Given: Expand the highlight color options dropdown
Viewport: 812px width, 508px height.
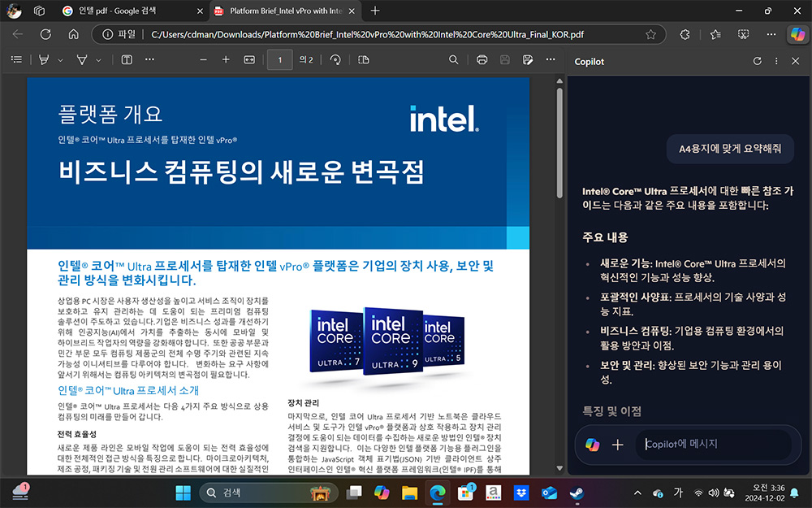Looking at the screenshot, I should click(x=60, y=60).
